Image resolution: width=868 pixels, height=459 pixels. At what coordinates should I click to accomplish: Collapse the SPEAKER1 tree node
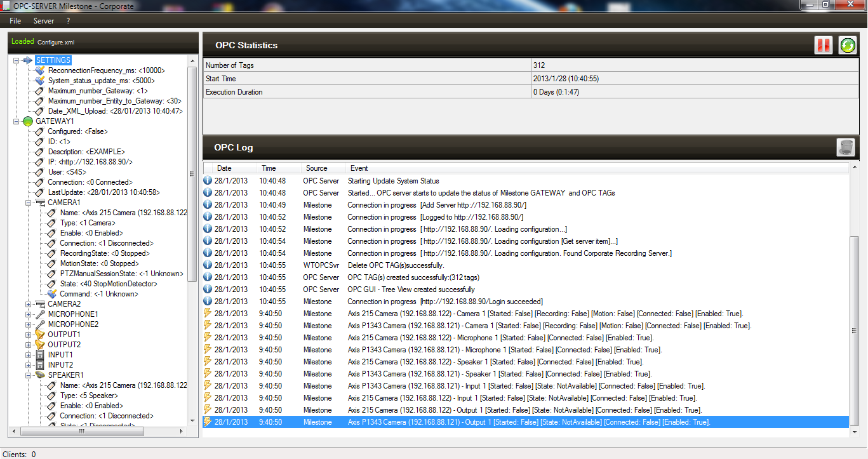[29, 375]
